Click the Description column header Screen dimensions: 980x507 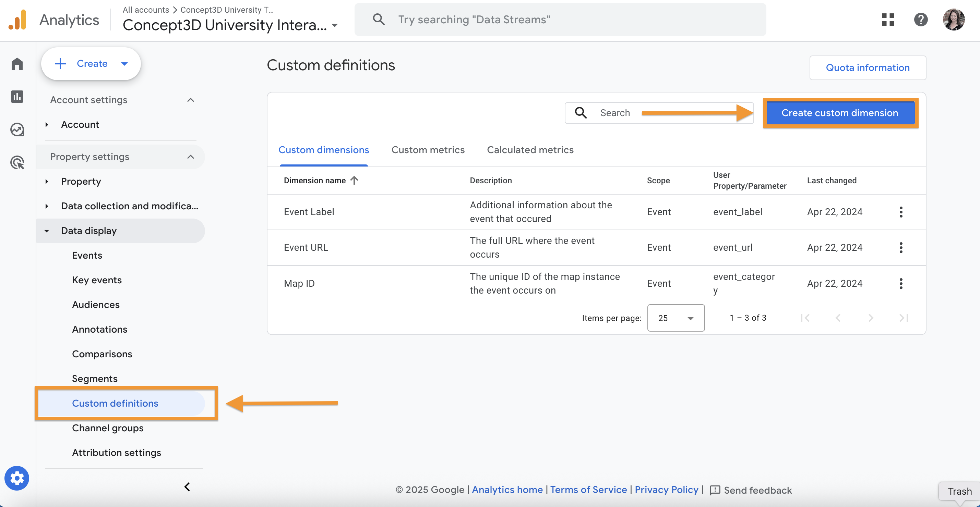[491, 181]
